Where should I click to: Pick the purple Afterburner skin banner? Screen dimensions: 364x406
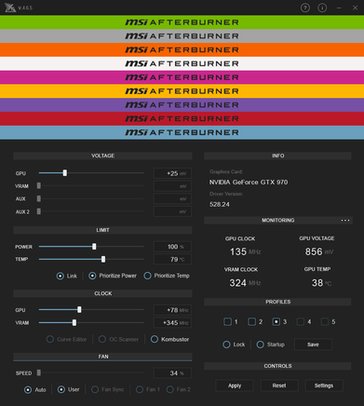[x=182, y=105]
